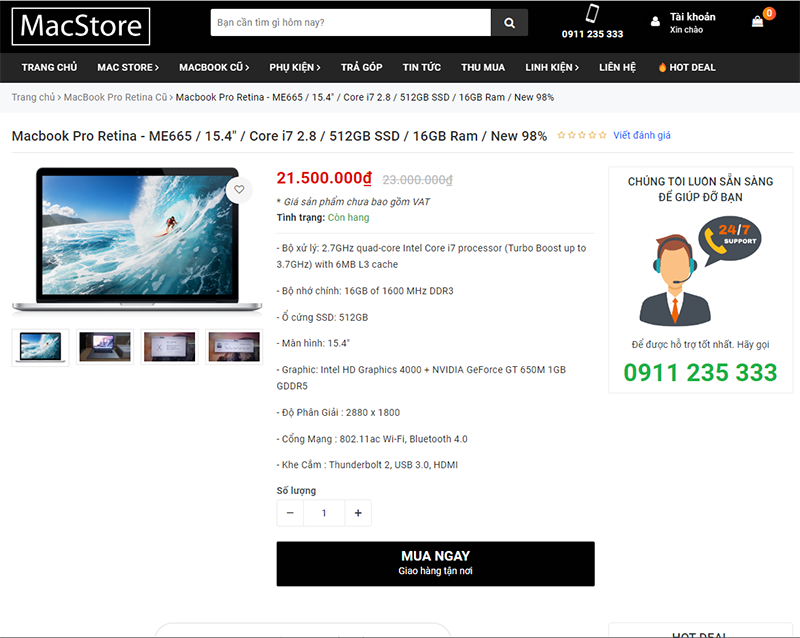Image resolution: width=800 pixels, height=638 pixels.
Task: Click the minus quantity button
Action: point(289,512)
